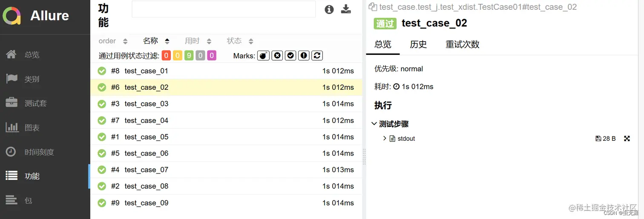Switch to the 历史 history tab

418,44
